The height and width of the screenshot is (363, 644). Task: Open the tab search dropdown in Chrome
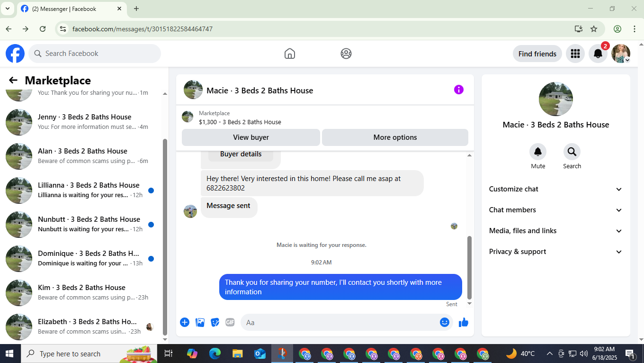[8, 9]
